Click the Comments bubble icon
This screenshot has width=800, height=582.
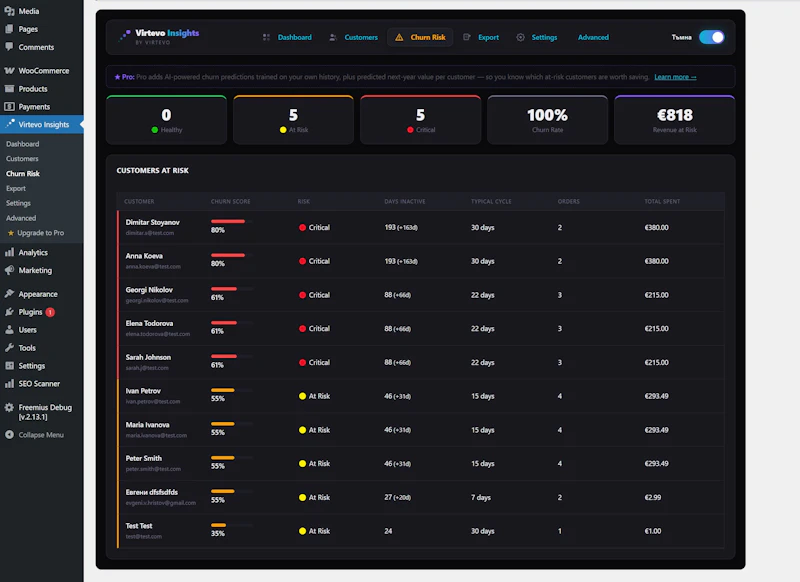[x=9, y=46]
